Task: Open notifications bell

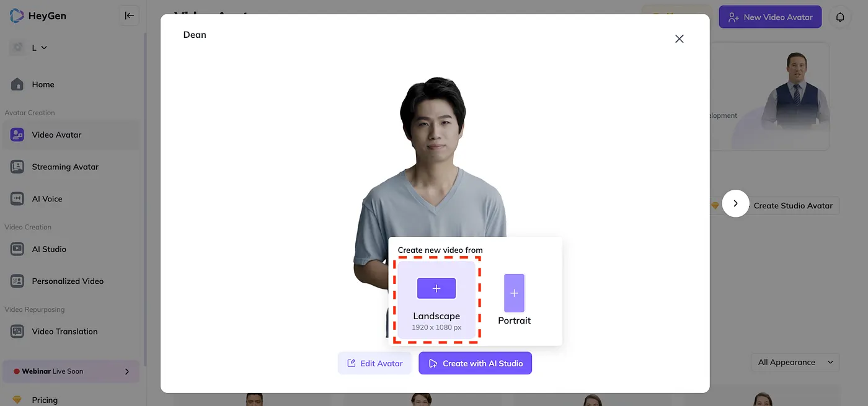Action: (840, 17)
